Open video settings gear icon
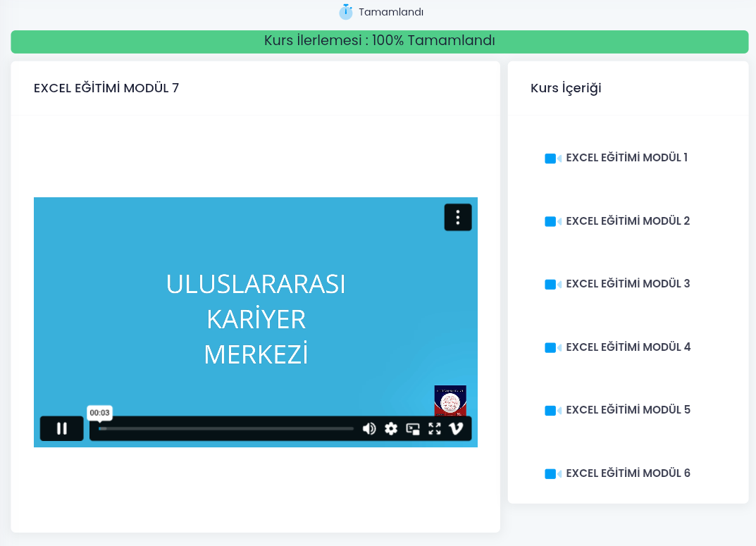This screenshot has height=546, width=756. pos(391,428)
